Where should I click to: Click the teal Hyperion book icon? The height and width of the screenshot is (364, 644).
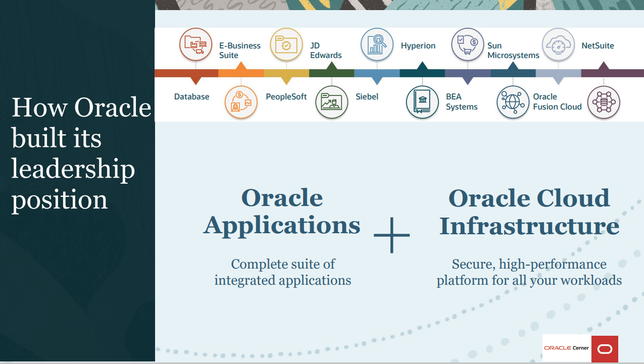tap(422, 102)
